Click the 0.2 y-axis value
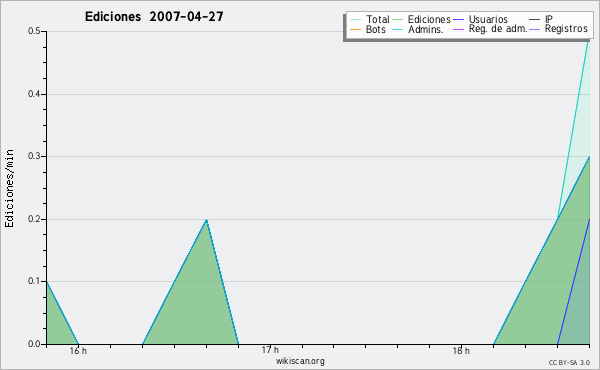Screen dimensions: 600x370 pyautogui.click(x=34, y=219)
